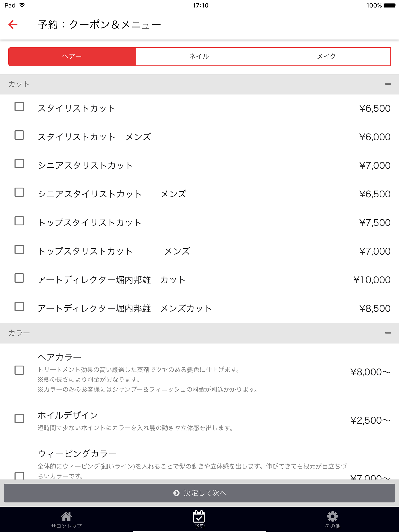399x532 pixels.
Task: Select the トップスタイリストカット ¥7,500 checkbox
Action: pos(19,221)
